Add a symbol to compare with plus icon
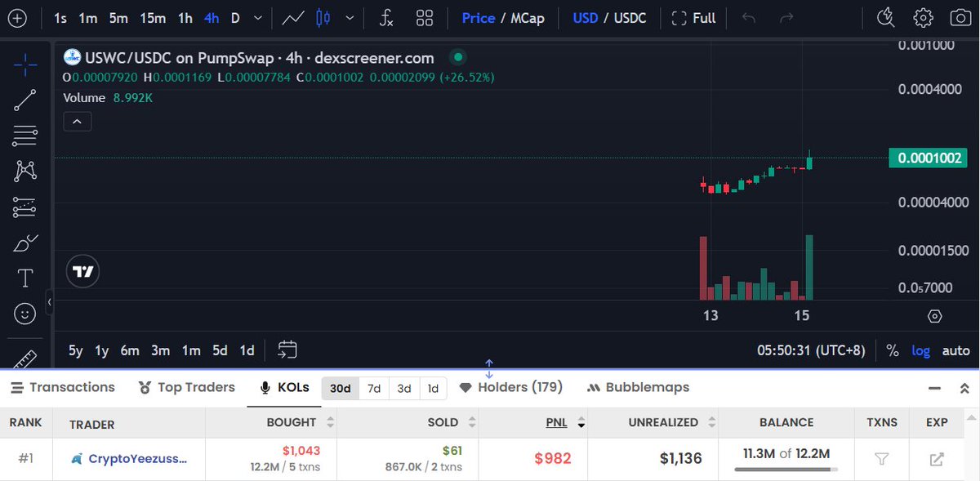 click(16, 18)
